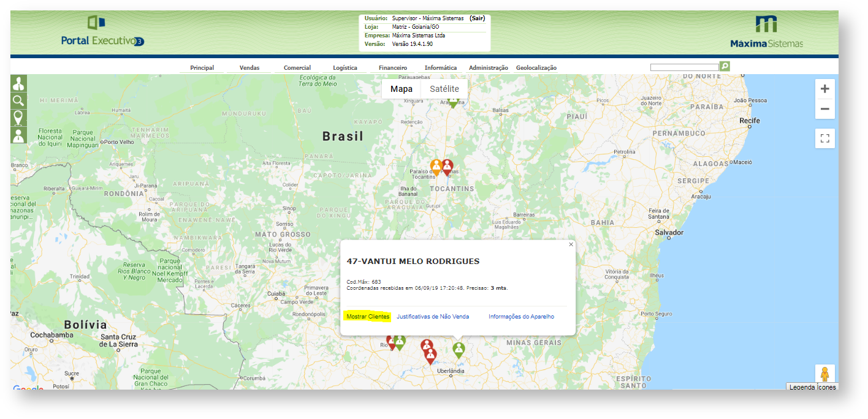The image size is (868, 419).
Task: Open the Informática menu
Action: [x=441, y=68]
